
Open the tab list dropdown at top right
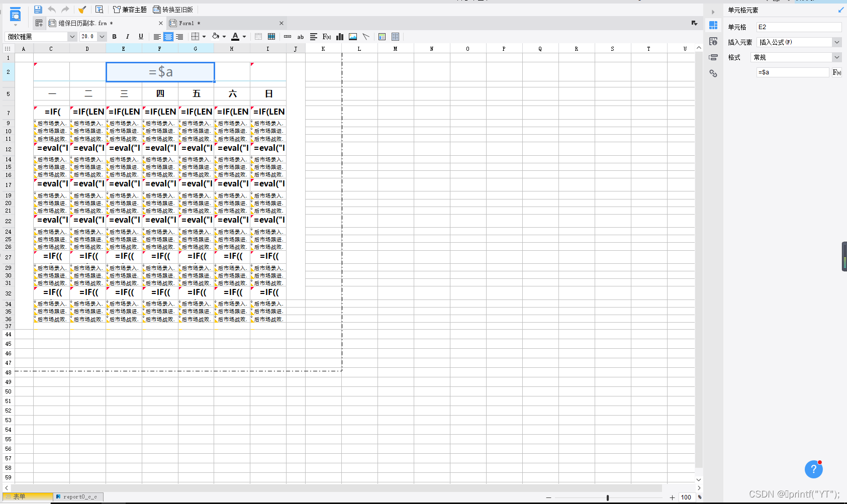click(694, 23)
